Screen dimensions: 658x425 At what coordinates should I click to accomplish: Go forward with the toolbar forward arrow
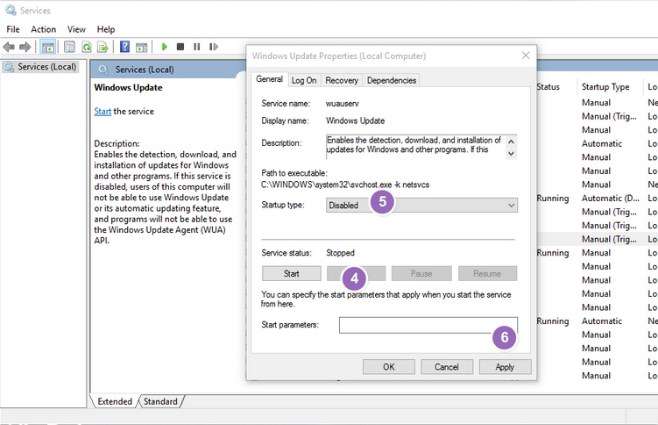point(25,47)
